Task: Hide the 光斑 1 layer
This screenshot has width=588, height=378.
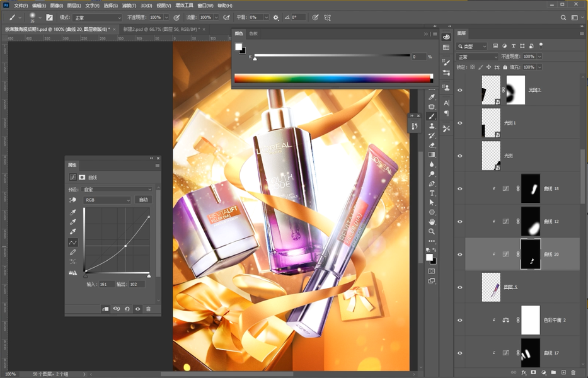Action: point(460,123)
